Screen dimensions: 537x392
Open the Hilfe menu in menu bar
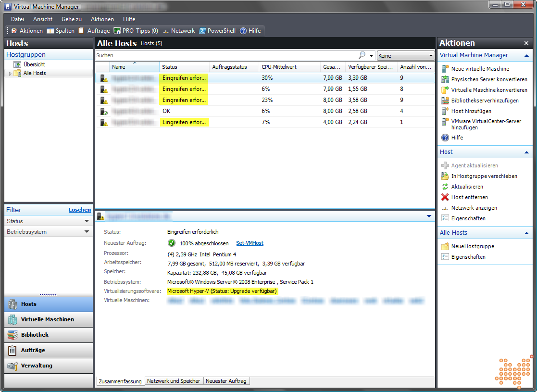[x=129, y=19]
